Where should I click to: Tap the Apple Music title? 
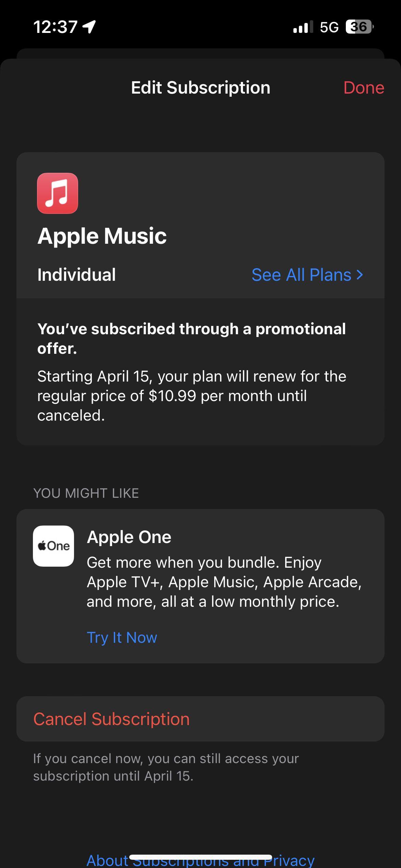pos(102,236)
